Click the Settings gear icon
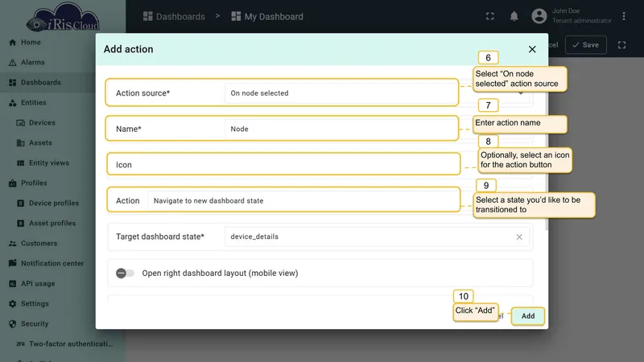This screenshot has width=644, height=362. (12, 304)
